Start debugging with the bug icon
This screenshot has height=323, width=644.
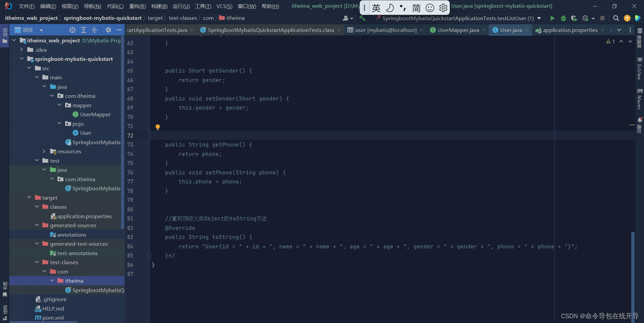[563, 18]
